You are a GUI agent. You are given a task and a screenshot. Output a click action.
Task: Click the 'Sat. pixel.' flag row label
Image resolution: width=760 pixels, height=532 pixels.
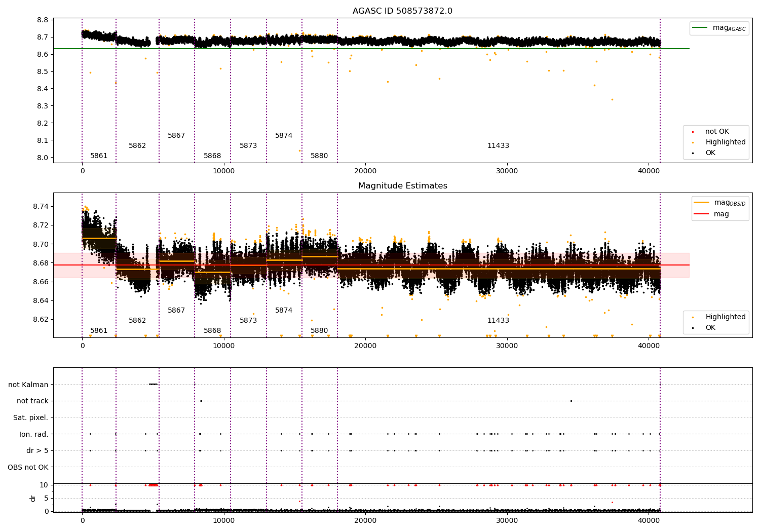click(31, 418)
